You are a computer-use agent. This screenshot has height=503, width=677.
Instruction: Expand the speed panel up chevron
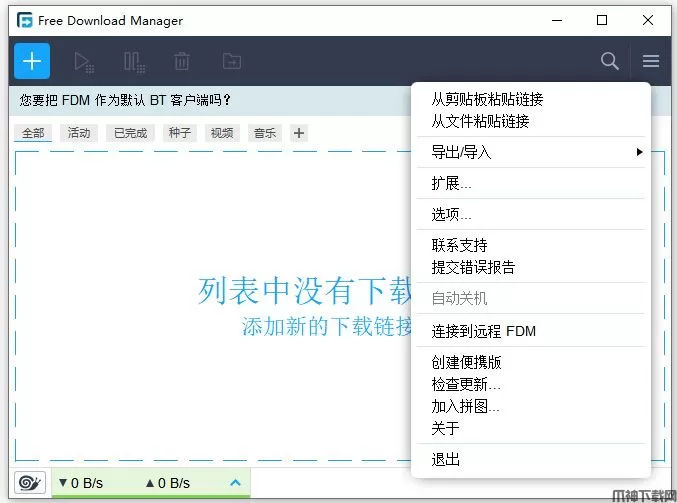(235, 482)
